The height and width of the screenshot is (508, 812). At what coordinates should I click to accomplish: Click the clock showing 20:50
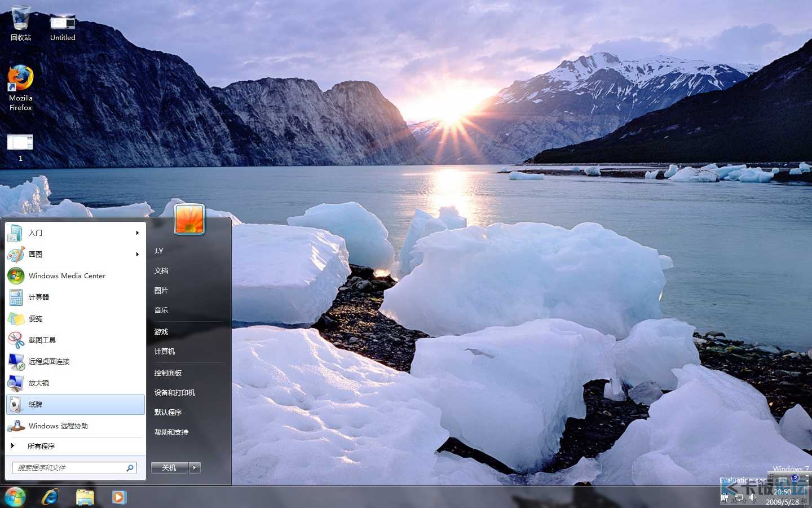[782, 492]
